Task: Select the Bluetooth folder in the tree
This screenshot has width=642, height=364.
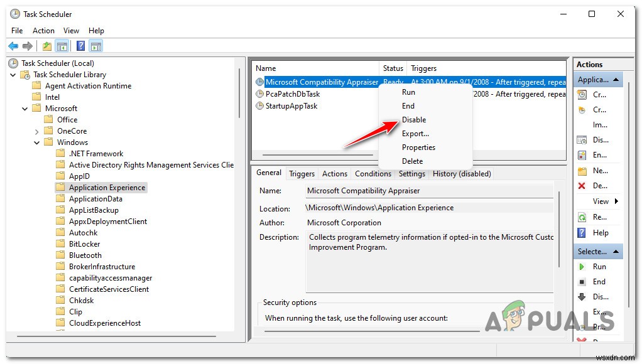Action: point(86,255)
